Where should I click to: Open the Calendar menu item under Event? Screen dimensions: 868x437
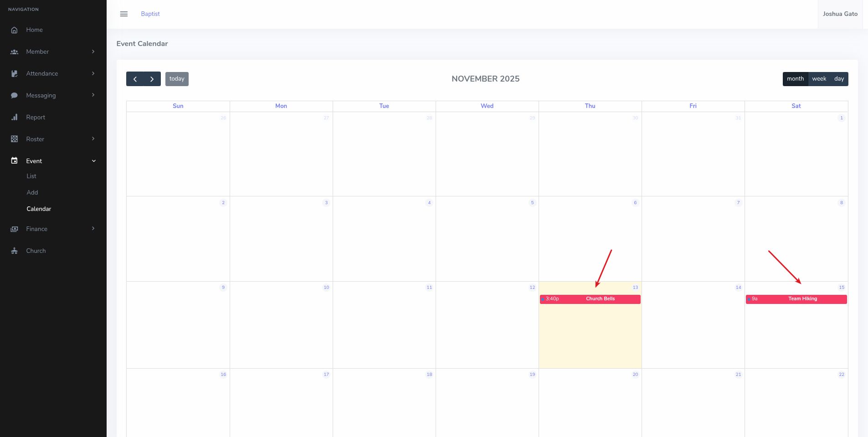(39, 209)
